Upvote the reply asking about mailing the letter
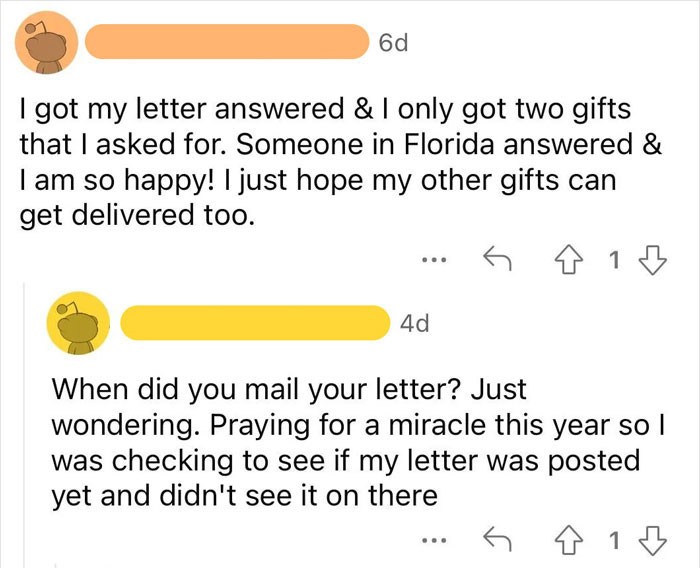The width and height of the screenshot is (700, 568). tap(569, 541)
